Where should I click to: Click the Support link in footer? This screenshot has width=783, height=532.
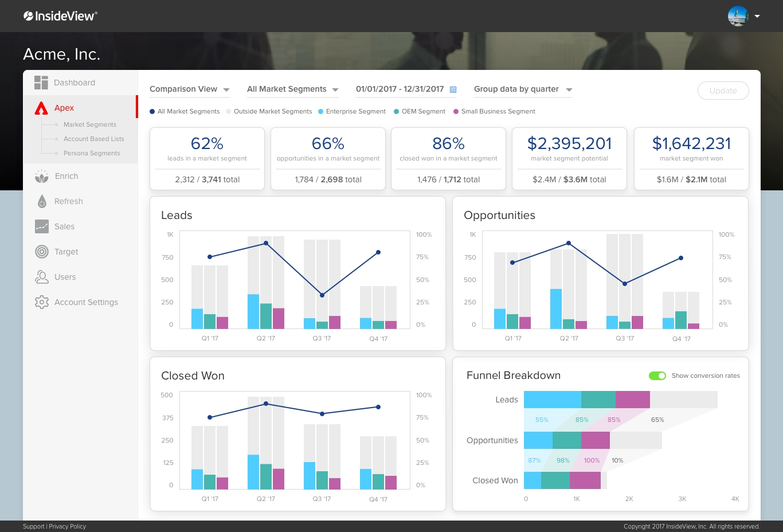click(x=33, y=526)
